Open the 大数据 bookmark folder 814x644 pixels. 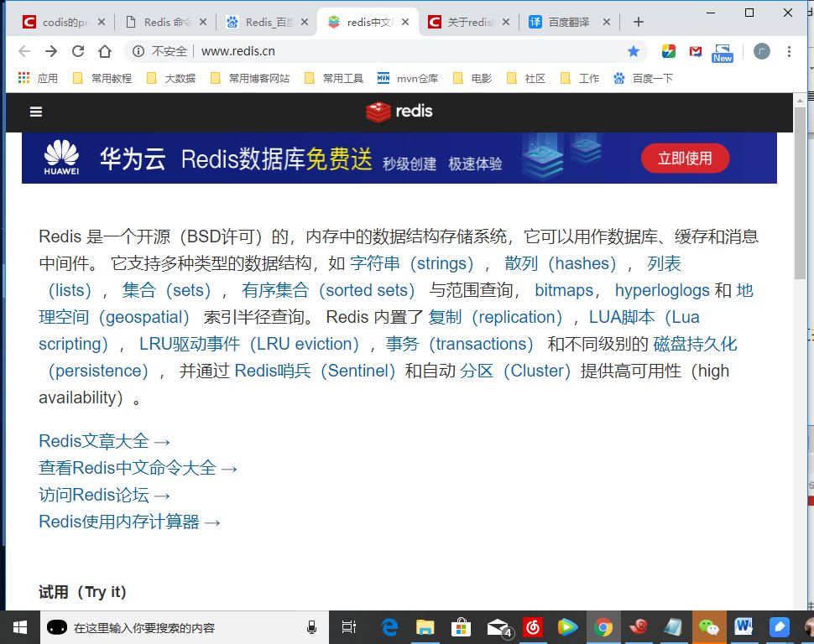pyautogui.click(x=171, y=78)
